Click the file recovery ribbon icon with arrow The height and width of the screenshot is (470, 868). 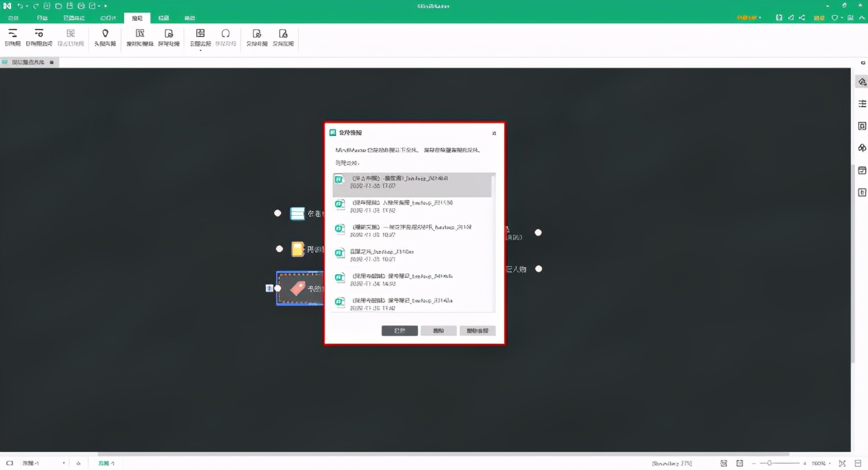click(169, 37)
